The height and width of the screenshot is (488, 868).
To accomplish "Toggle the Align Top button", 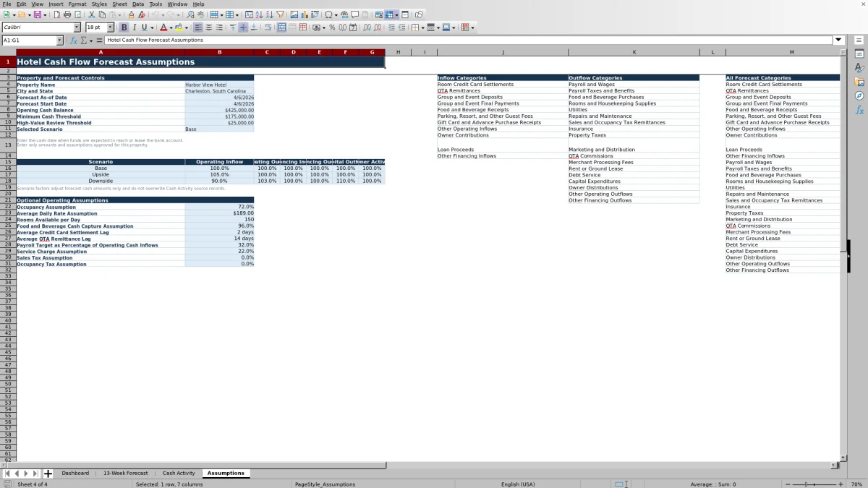I will click(232, 27).
